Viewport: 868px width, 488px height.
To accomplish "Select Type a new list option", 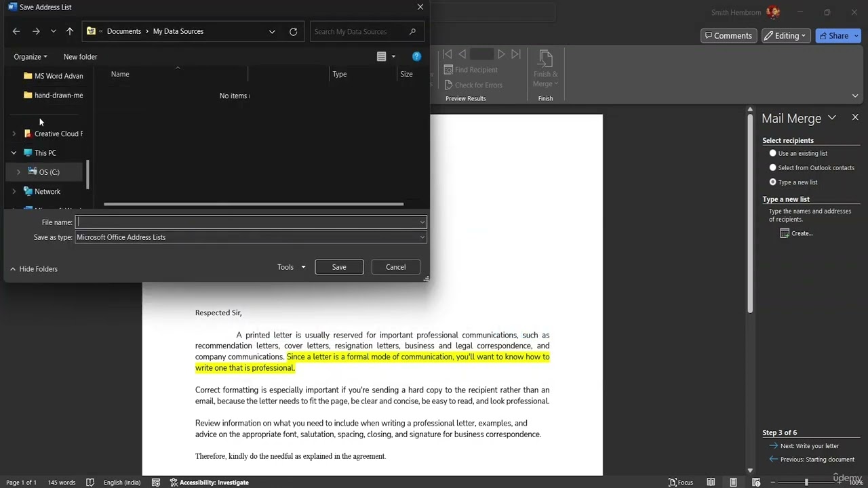I will pos(793,182).
